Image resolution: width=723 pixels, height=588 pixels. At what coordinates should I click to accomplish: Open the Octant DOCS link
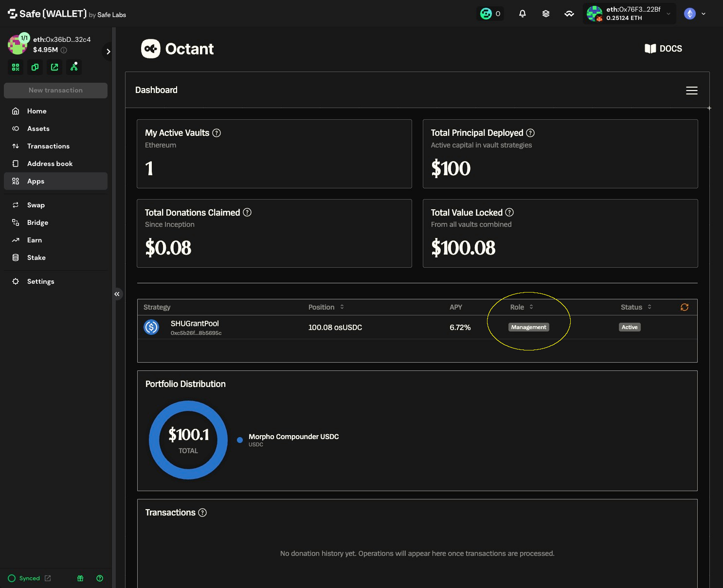click(x=663, y=49)
